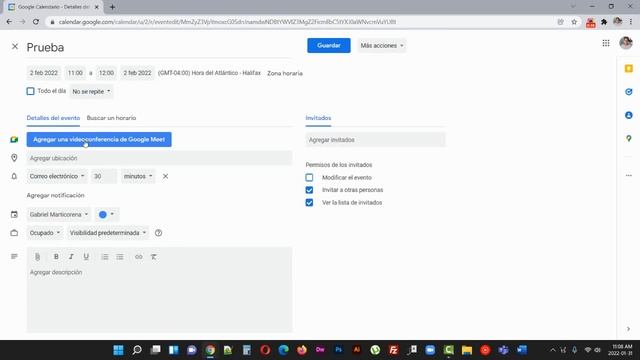Click the notification value 30 field

[x=104, y=176]
